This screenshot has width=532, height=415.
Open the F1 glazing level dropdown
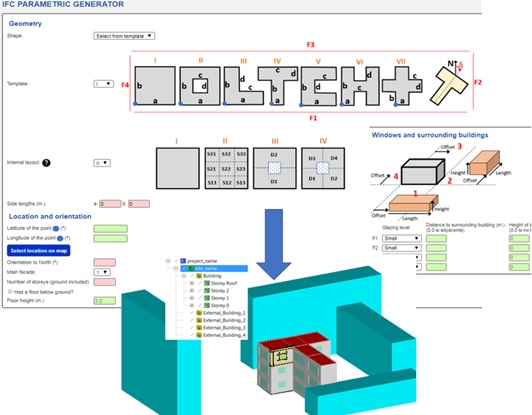click(x=402, y=238)
